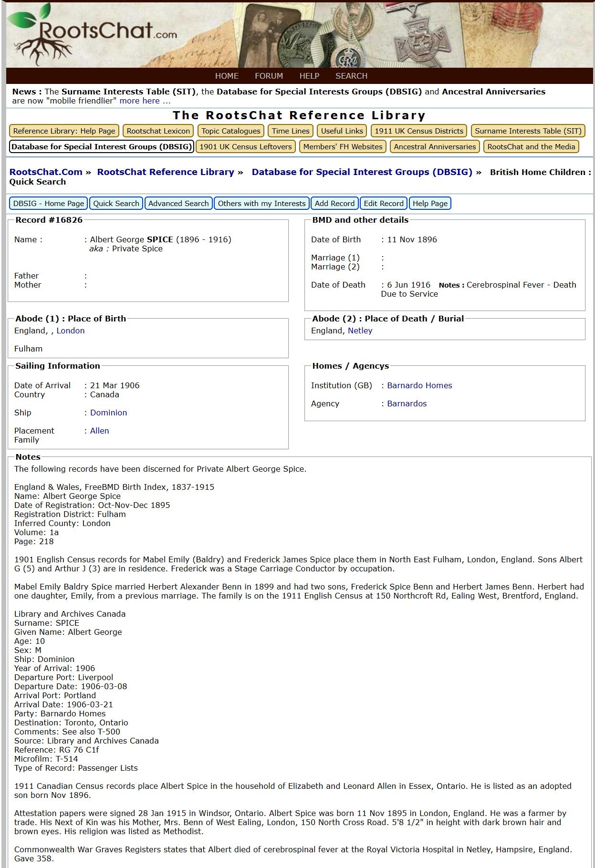Open 1911 UK Census Districts
The height and width of the screenshot is (868, 595).
419,131
